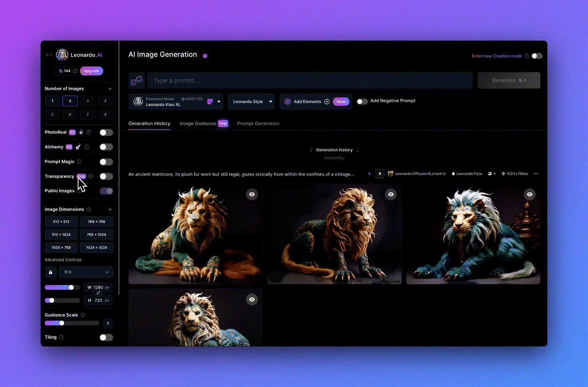Set number of images to 1
Viewport: 588px width, 387px height.
52,101
